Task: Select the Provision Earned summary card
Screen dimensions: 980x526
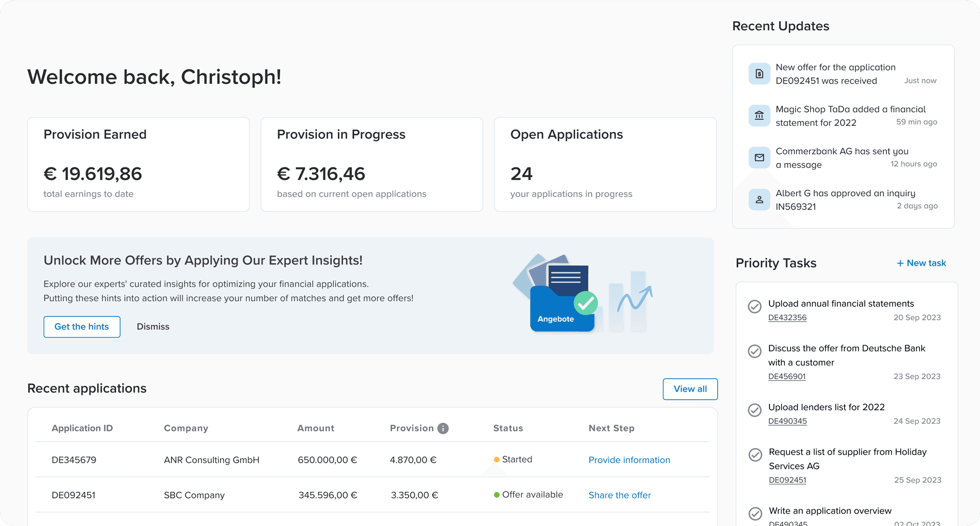Action: (x=138, y=164)
